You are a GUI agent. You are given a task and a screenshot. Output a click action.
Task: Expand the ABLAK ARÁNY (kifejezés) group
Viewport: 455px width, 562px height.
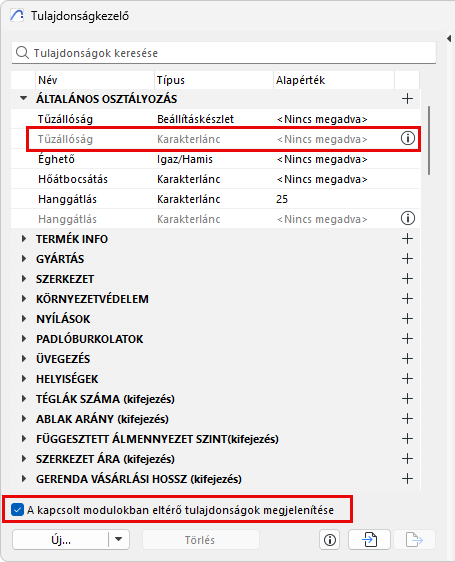24,419
